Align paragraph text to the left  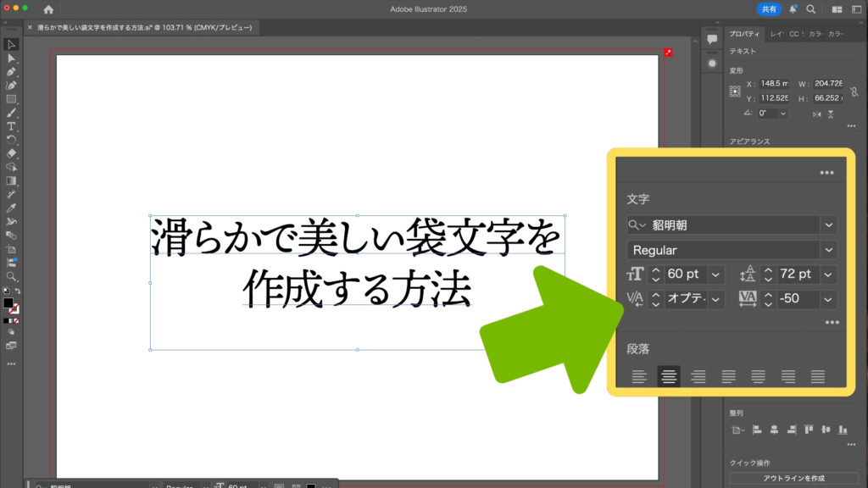click(x=639, y=377)
